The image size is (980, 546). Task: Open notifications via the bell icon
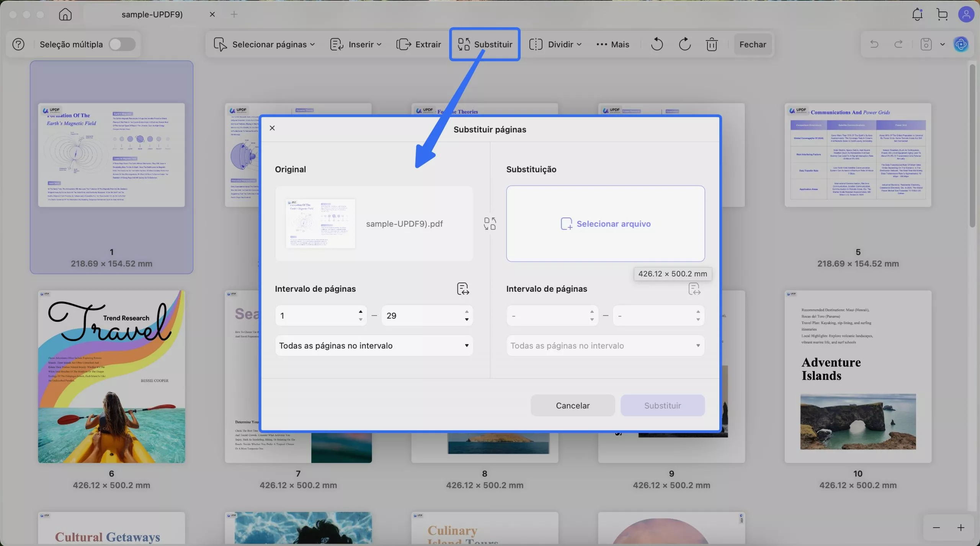click(917, 14)
